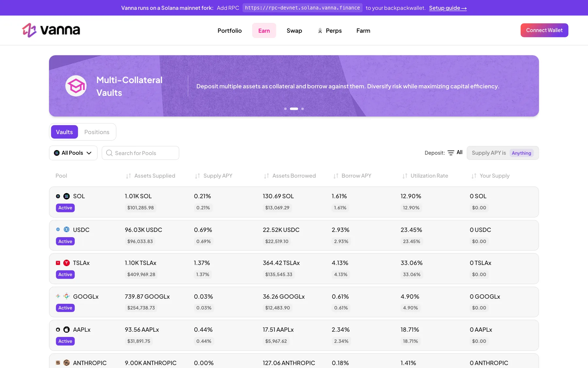Click the AAPLx Apple token icon
Screen dimensions: 588x368
tap(67, 330)
